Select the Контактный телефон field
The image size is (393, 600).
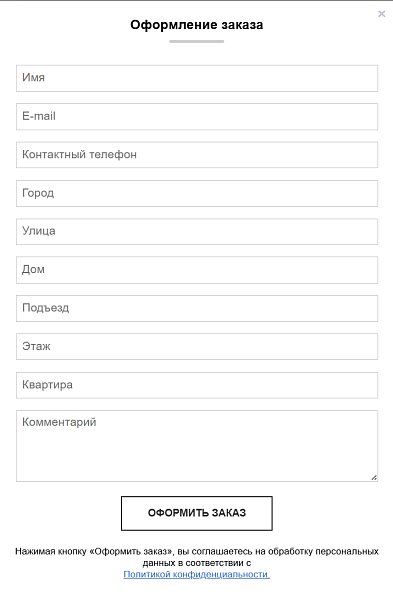coord(197,155)
